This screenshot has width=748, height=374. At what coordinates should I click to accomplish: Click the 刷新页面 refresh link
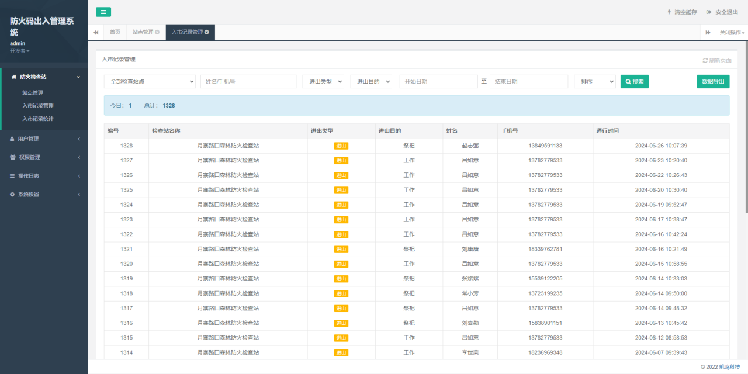717,61
